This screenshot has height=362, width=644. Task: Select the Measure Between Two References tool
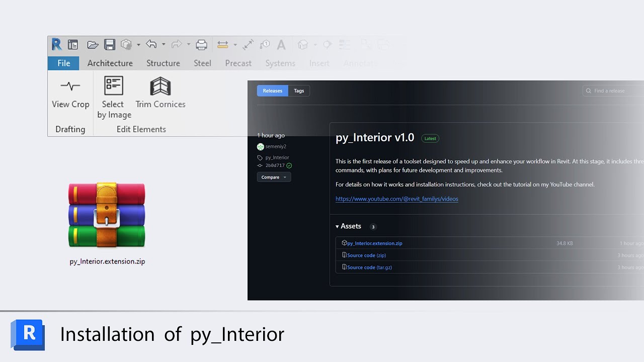click(x=223, y=45)
